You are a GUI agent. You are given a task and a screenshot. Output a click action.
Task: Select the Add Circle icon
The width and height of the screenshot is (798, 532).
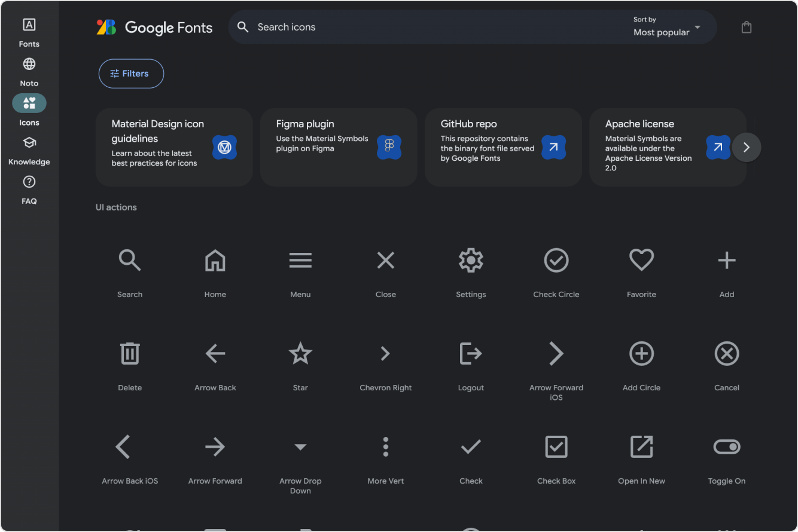click(x=641, y=354)
